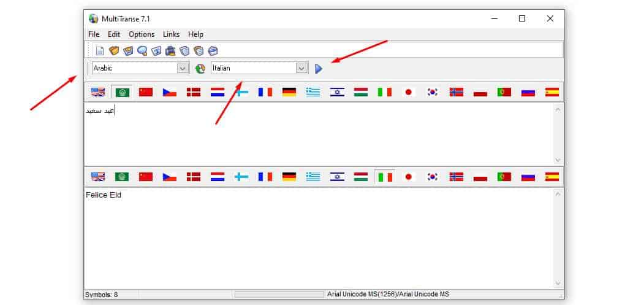Click translation pane scrollbar down arrow
This screenshot has width=644, height=305.
(558, 283)
